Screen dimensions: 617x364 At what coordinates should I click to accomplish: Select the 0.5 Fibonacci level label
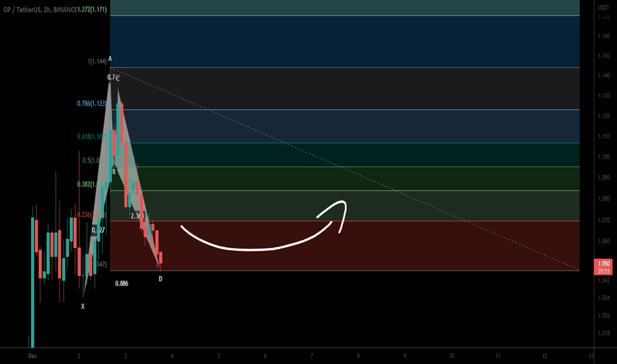tap(94, 161)
